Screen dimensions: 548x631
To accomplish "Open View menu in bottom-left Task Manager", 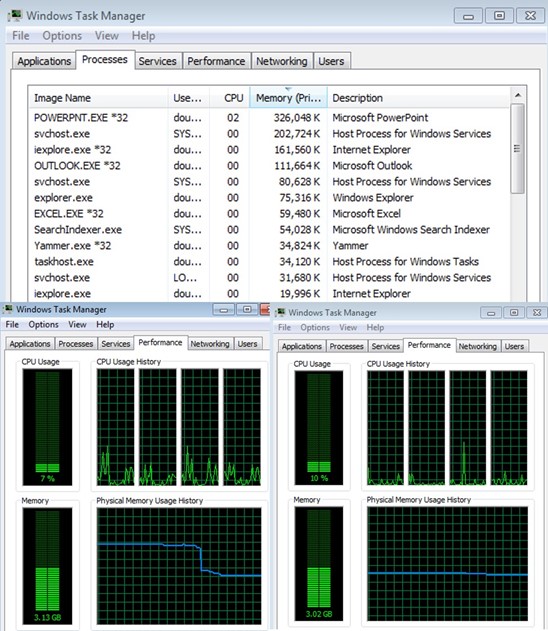I will tap(77, 324).
